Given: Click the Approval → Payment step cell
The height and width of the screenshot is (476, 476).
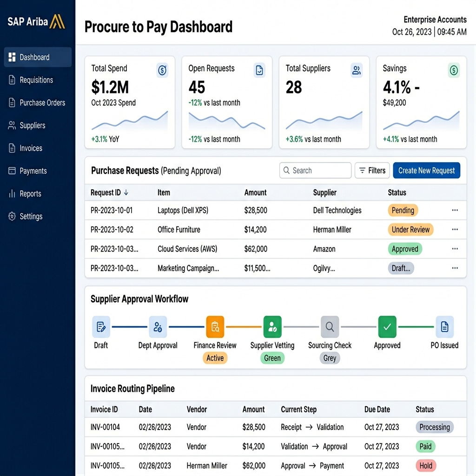Looking at the screenshot, I should (312, 465).
